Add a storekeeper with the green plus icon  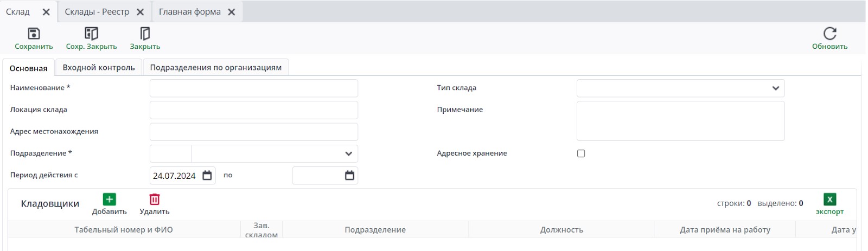[x=110, y=199]
